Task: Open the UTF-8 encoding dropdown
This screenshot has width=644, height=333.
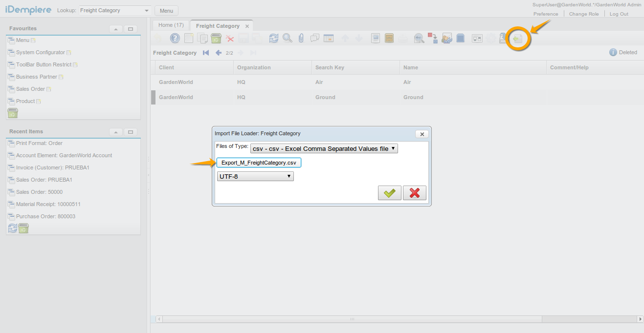Action: coord(255,176)
